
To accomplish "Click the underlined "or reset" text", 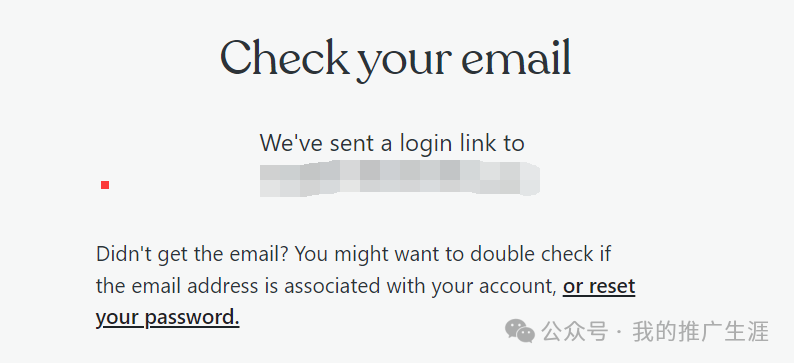I will coord(599,286).
